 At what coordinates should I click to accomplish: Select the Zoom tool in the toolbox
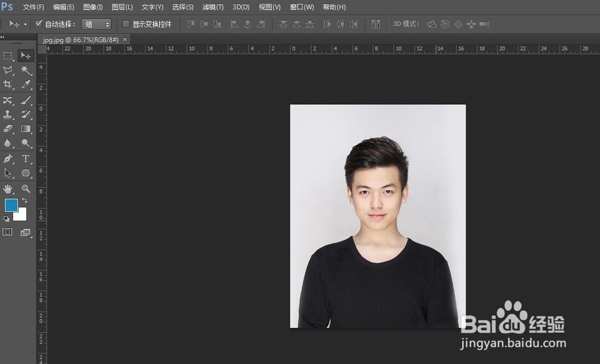pos(26,188)
